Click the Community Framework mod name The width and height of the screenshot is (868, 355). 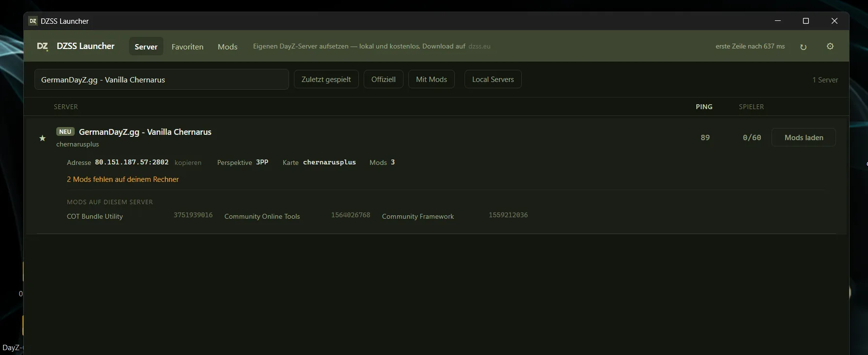[x=418, y=216]
